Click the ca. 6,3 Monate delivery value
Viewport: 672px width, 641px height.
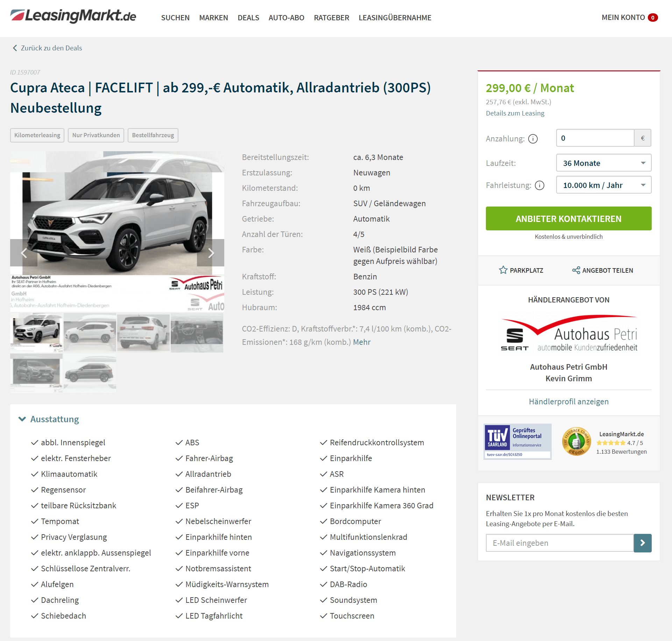tap(378, 157)
